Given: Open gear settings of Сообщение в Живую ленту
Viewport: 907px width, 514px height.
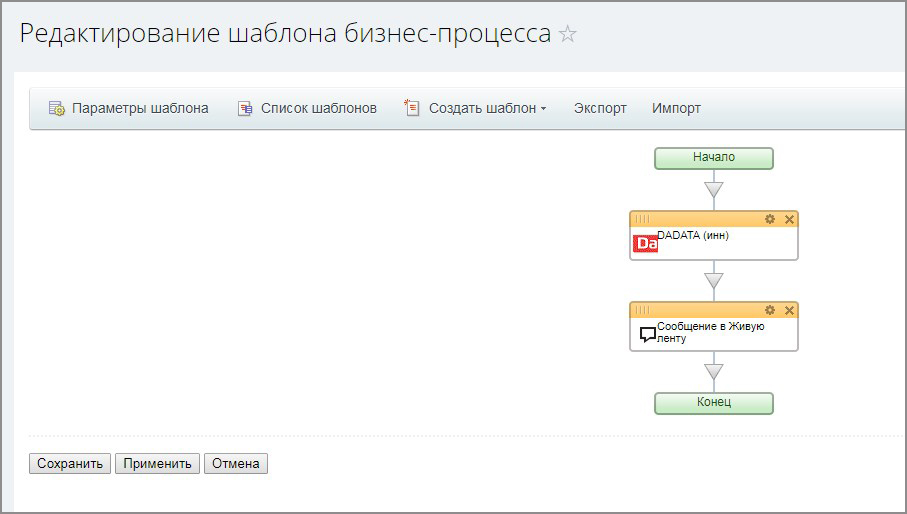Looking at the screenshot, I should coord(770,310).
